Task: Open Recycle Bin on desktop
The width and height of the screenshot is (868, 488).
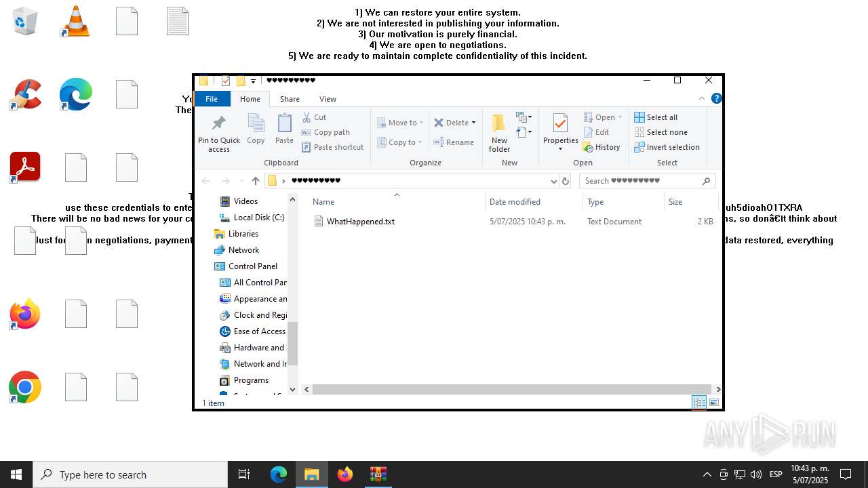Action: click(x=25, y=21)
